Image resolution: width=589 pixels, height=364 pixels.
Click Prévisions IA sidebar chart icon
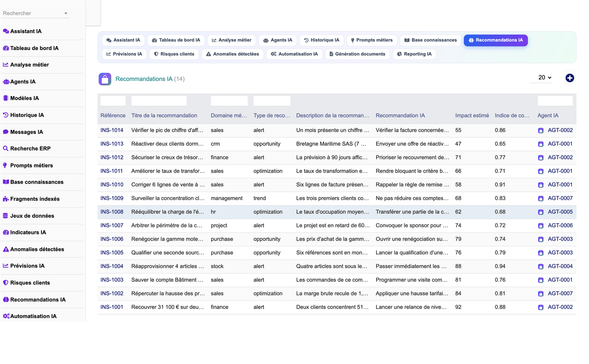click(x=6, y=266)
